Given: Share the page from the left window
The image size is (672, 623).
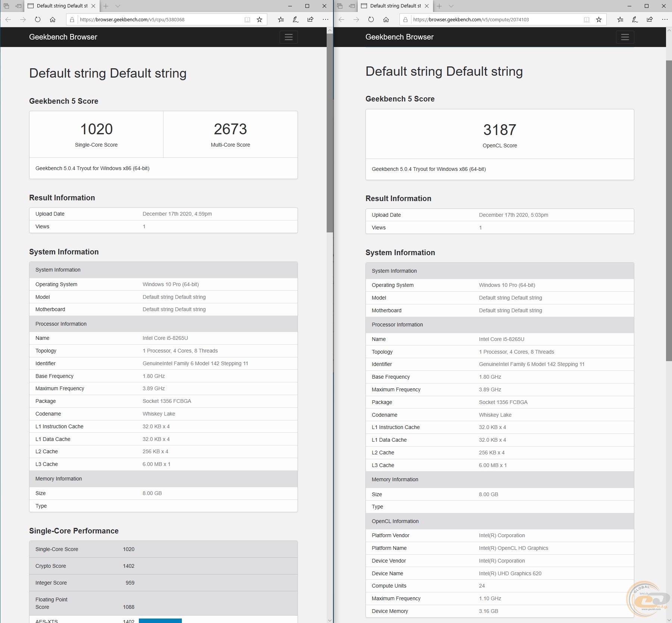Looking at the screenshot, I should click(310, 19).
